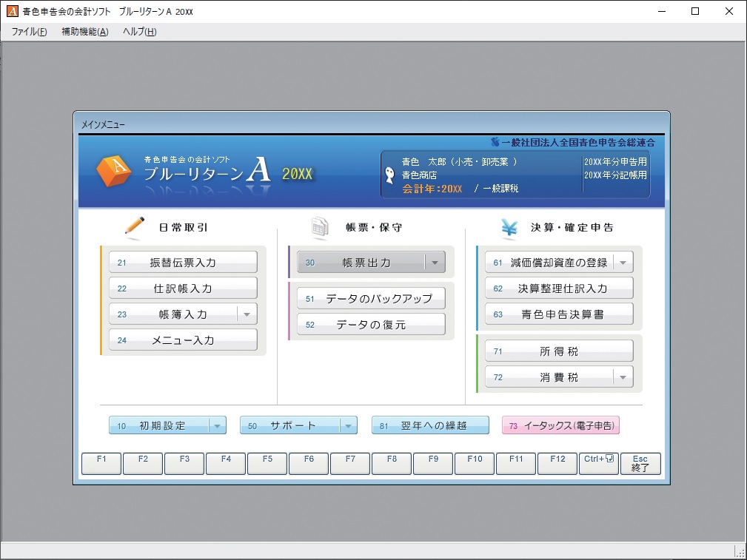Click the F10 function key button
747x560 pixels.
coord(475,463)
